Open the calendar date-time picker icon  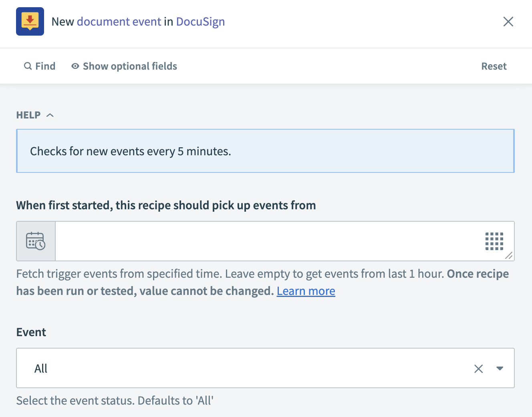pyautogui.click(x=36, y=241)
